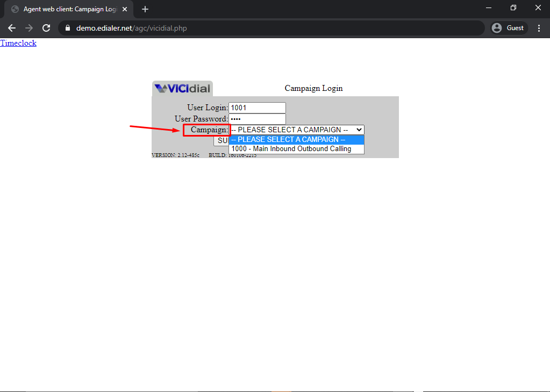
Task: Click the lock icon in address bar
Action: point(68,28)
